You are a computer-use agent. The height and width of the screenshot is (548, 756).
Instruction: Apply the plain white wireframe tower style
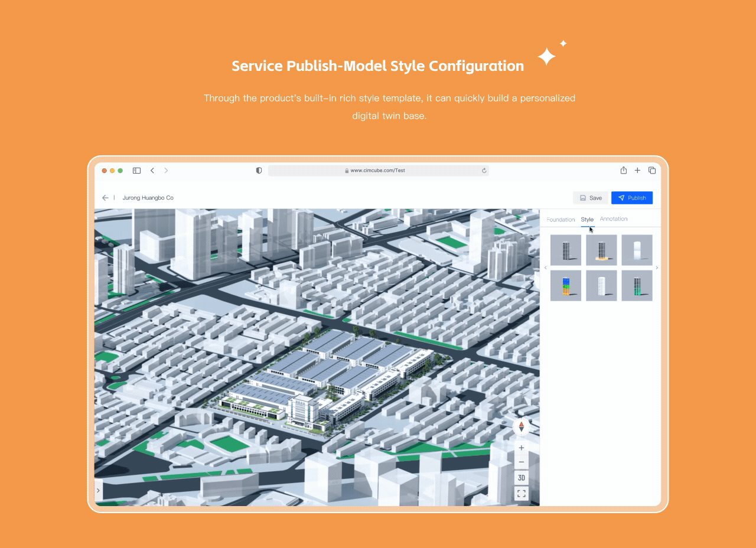click(601, 286)
